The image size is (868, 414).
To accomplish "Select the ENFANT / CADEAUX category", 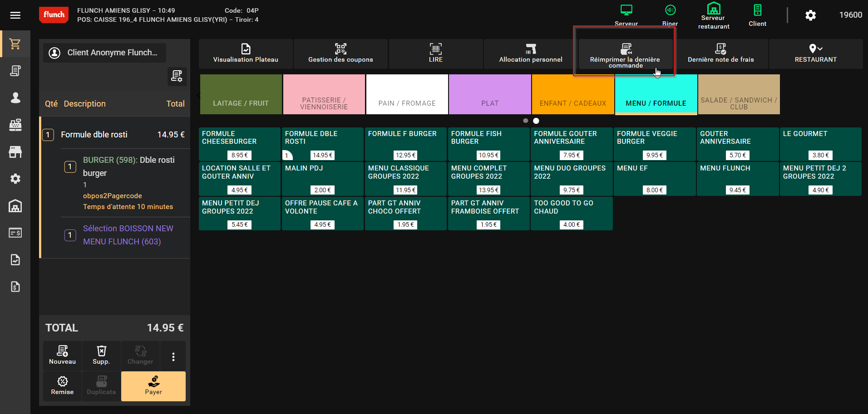I will pyautogui.click(x=573, y=94).
